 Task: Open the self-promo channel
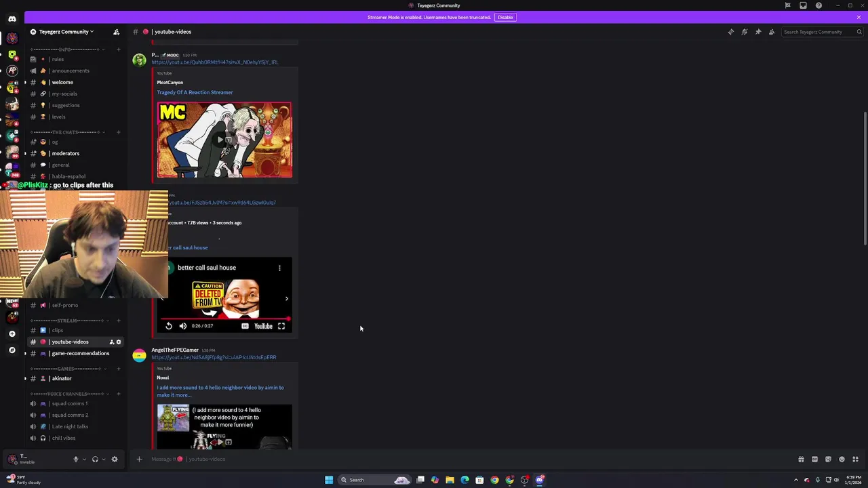(75, 305)
